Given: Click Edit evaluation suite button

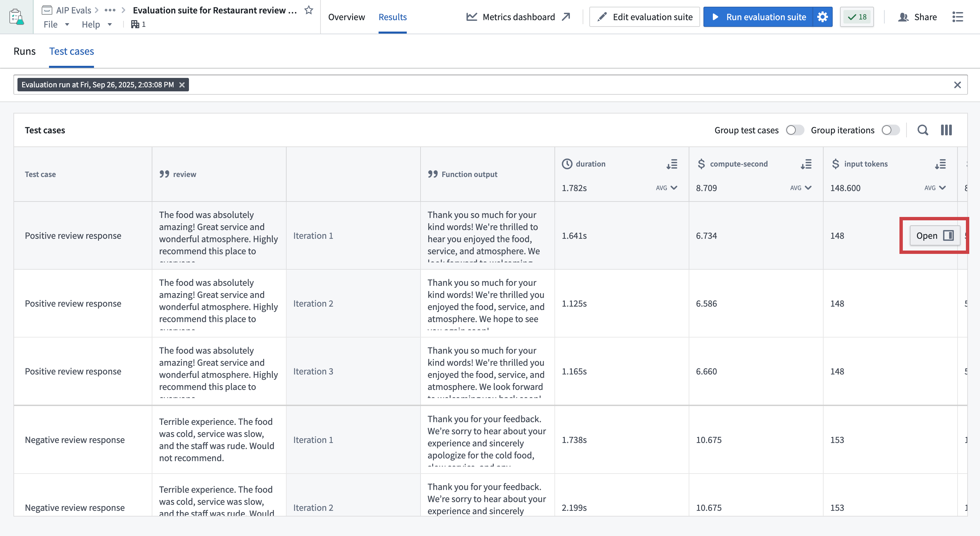Looking at the screenshot, I should [644, 17].
